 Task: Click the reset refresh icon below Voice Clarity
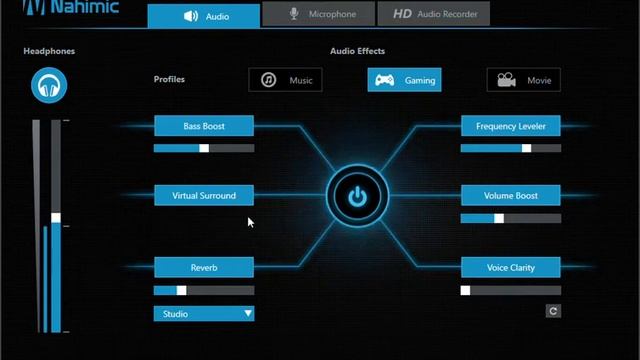click(553, 311)
